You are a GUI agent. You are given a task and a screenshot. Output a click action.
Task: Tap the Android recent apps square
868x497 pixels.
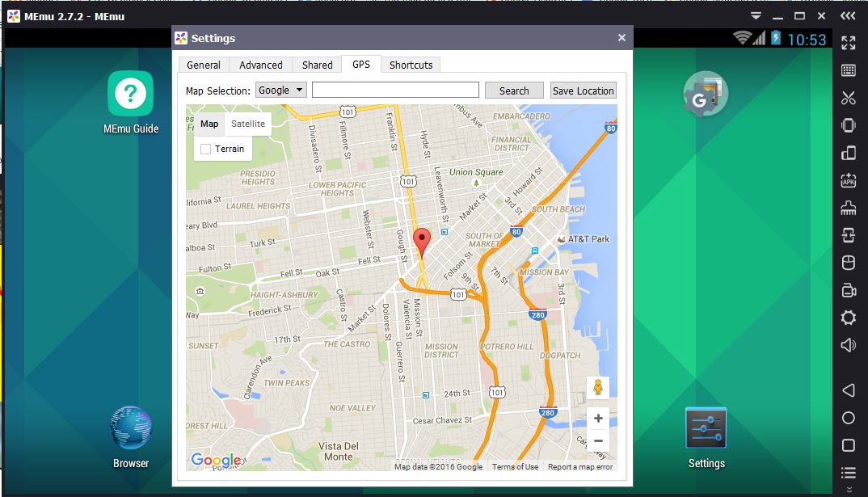click(848, 445)
